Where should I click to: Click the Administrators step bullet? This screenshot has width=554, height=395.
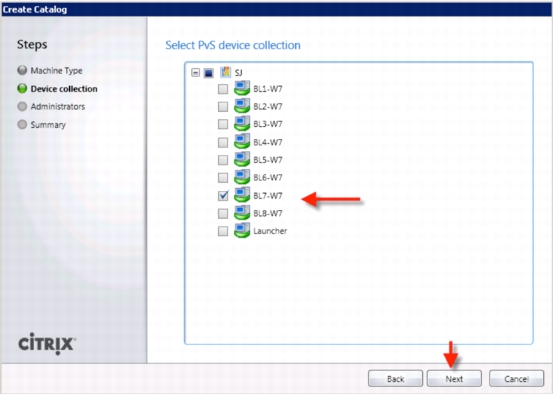pos(22,106)
